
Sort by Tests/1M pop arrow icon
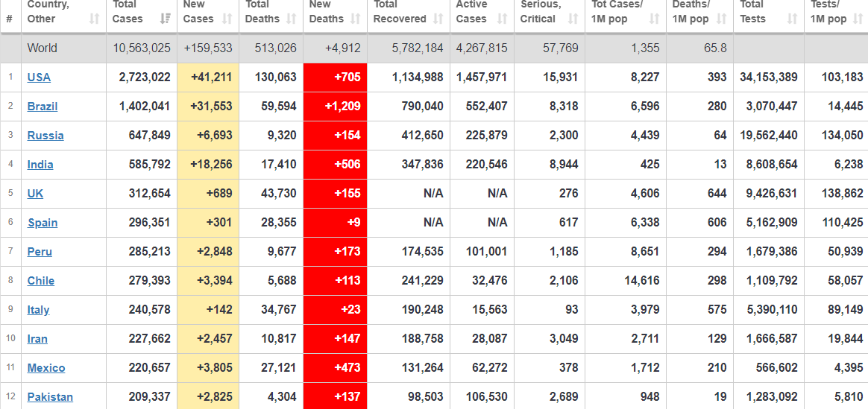point(858,19)
